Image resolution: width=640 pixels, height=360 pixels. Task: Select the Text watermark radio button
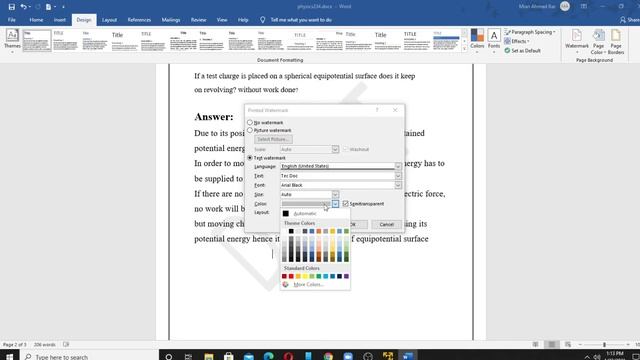click(x=250, y=158)
